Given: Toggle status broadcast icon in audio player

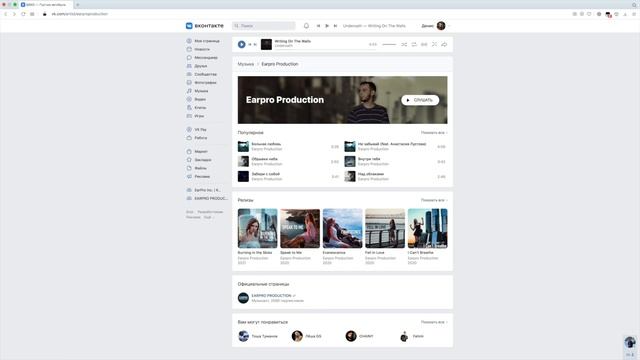Looking at the screenshot, I should (x=424, y=44).
